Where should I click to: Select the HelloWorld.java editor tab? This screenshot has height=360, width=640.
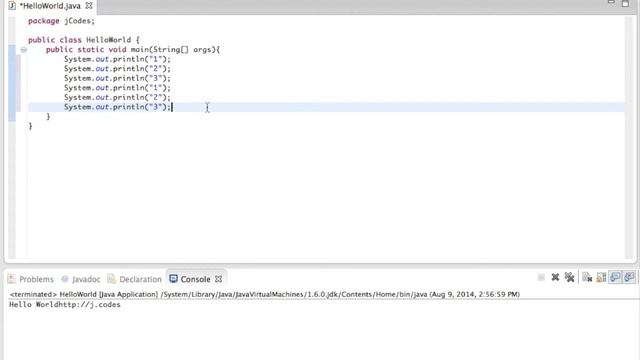click(x=50, y=6)
